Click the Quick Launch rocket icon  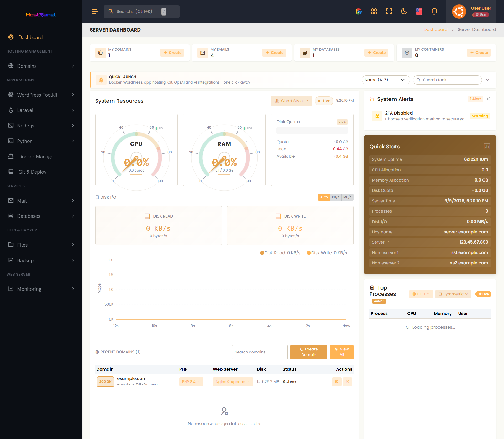pos(101,80)
